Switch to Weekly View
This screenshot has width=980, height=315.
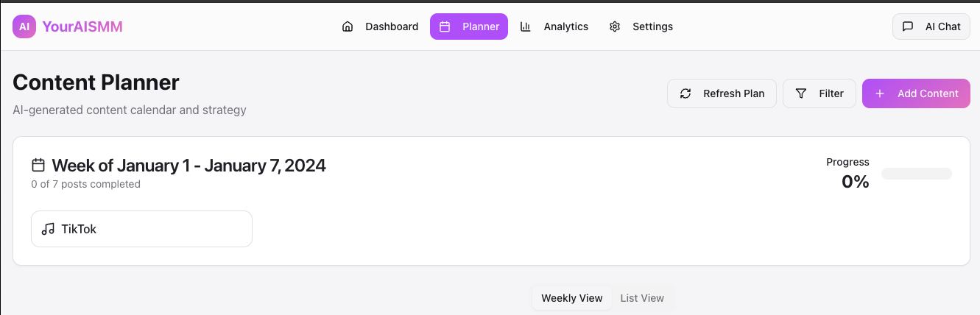(572, 298)
